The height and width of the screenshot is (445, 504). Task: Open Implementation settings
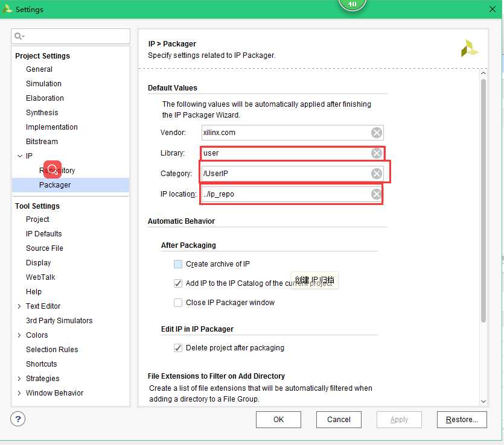[x=51, y=127]
